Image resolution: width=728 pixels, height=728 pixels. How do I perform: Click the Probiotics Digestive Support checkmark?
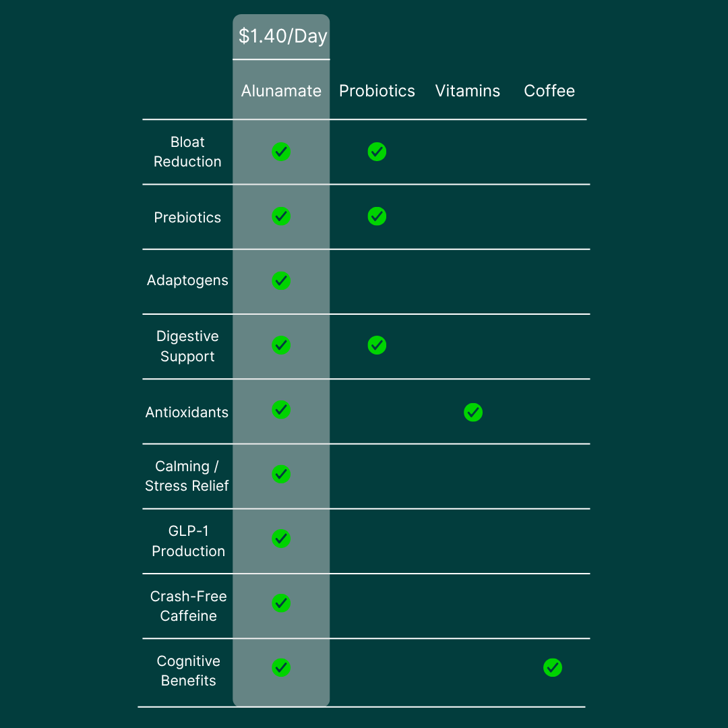point(377,345)
